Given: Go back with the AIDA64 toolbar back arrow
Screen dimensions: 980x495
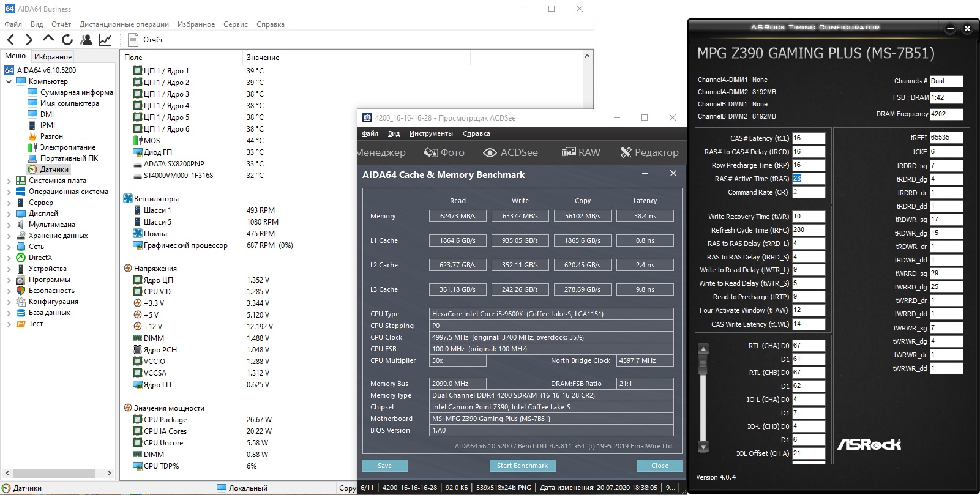Looking at the screenshot, I should click(x=10, y=40).
